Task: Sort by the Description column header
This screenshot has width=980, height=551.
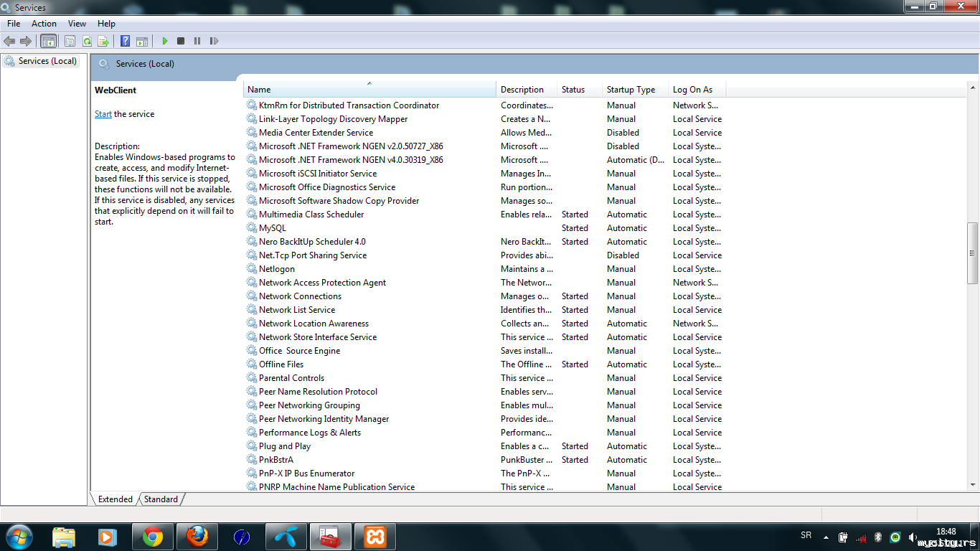Action: pos(527,90)
